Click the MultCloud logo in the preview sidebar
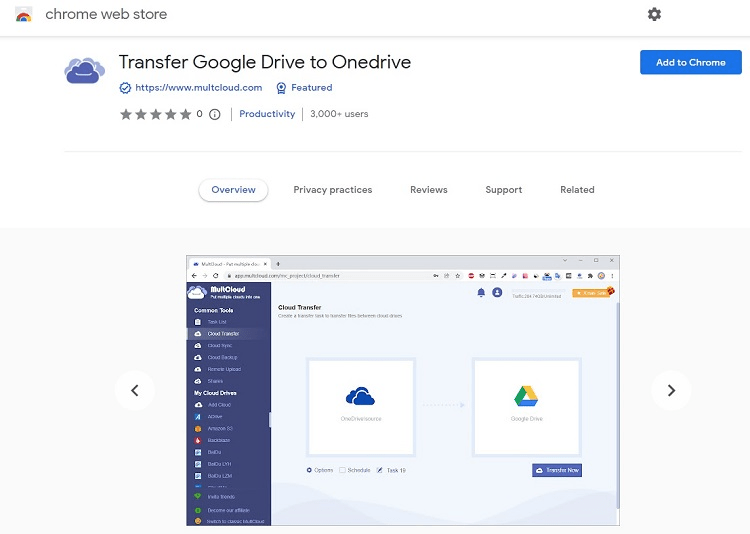750x534 pixels. 224,292
